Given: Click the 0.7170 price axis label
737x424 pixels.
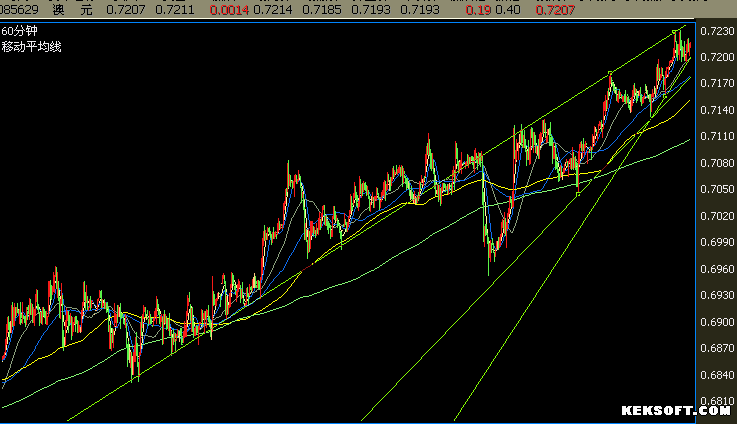Looking at the screenshot, I should 717,83.
